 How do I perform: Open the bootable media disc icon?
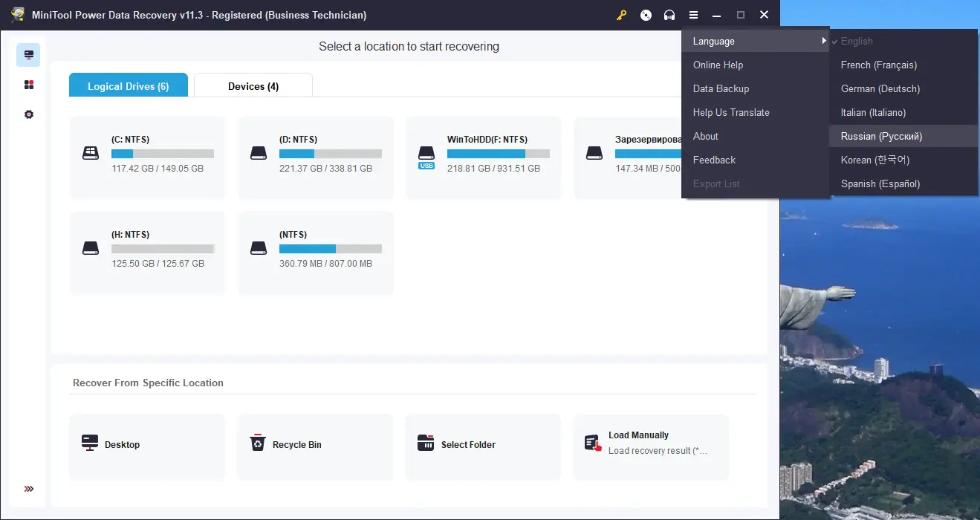pos(646,15)
